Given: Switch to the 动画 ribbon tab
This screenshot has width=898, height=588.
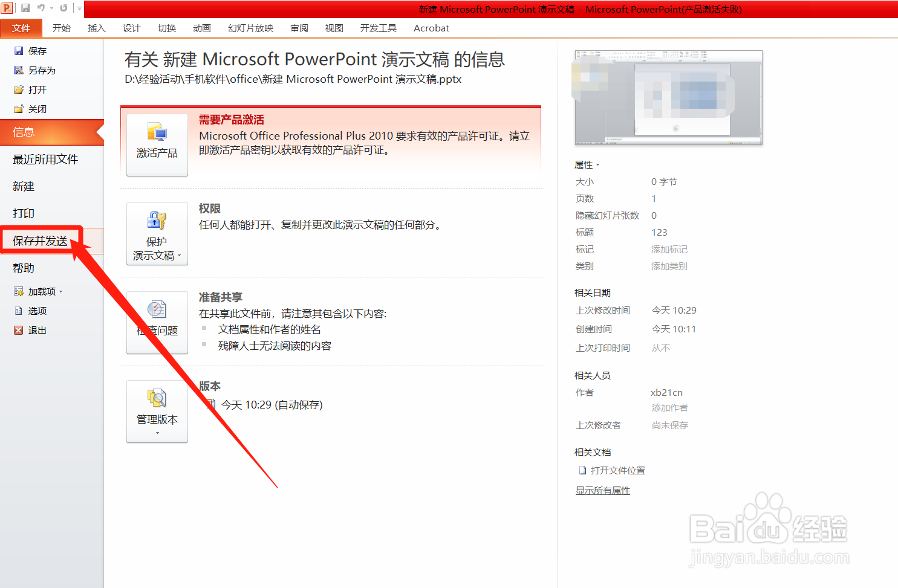Looking at the screenshot, I should point(202,28).
